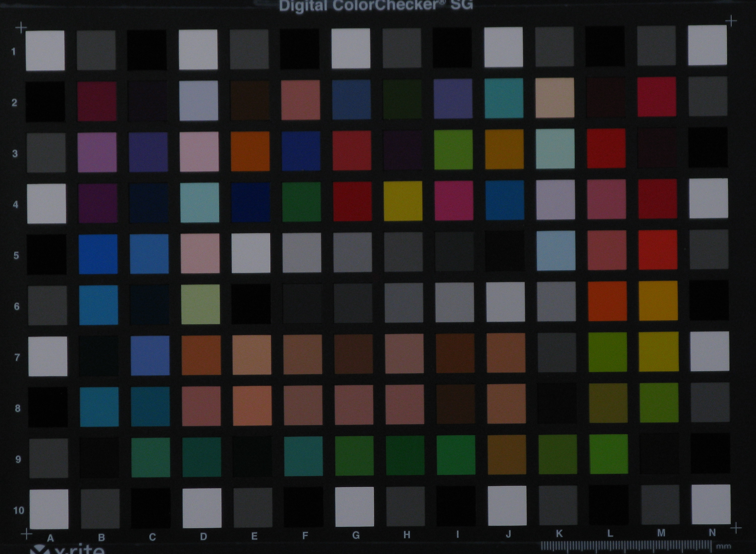Pick the olive yellow swatch at M7
Screen dimensions: 756x554
659,352
